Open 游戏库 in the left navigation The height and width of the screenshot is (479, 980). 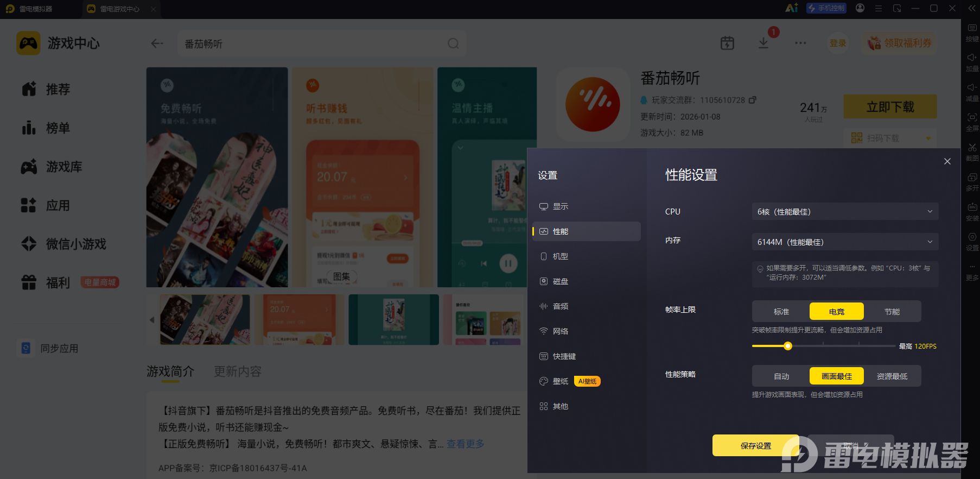[52, 167]
